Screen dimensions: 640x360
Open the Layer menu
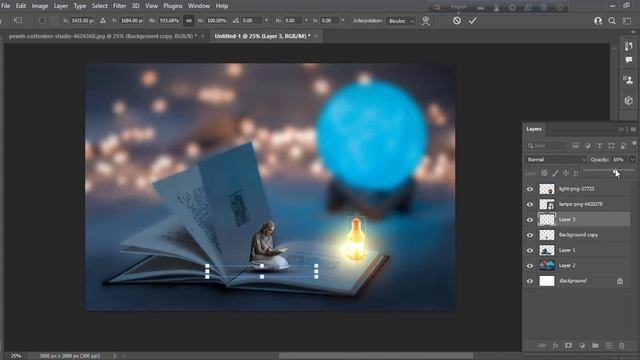point(61,6)
